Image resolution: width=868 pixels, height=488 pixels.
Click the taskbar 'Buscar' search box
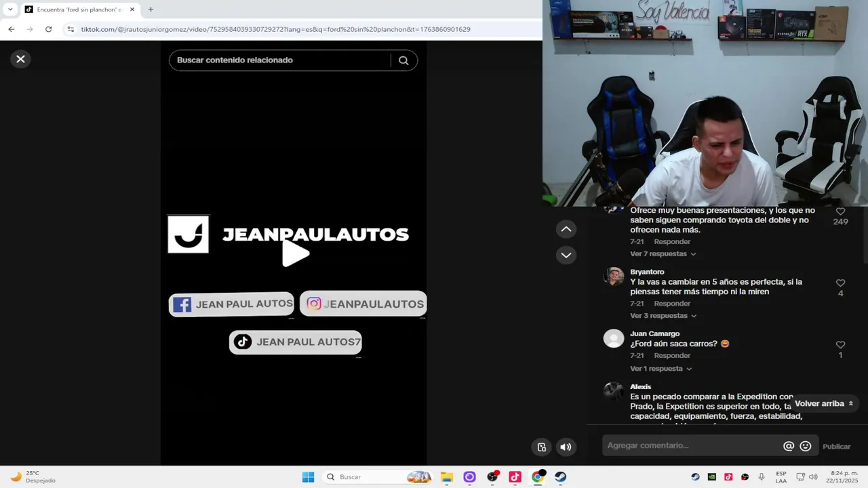click(x=378, y=477)
